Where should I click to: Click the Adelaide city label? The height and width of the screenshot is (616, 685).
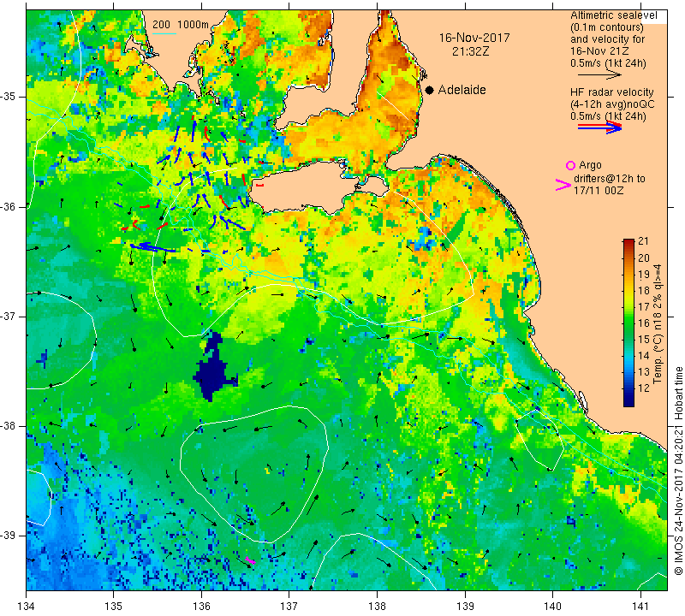[462, 90]
